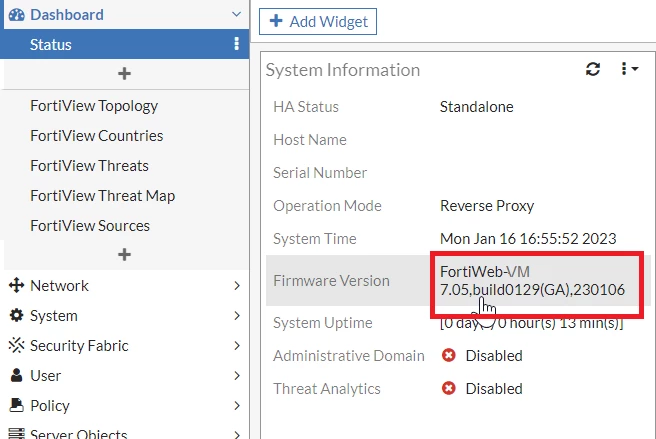
Task: Click the Threat Analytics label
Action: click(327, 389)
